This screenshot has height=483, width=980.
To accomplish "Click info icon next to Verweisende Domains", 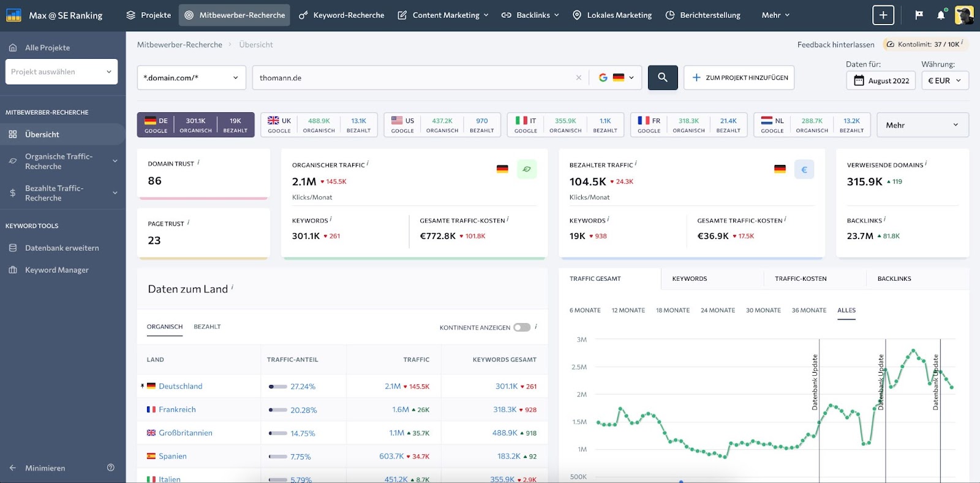I will click(x=925, y=163).
